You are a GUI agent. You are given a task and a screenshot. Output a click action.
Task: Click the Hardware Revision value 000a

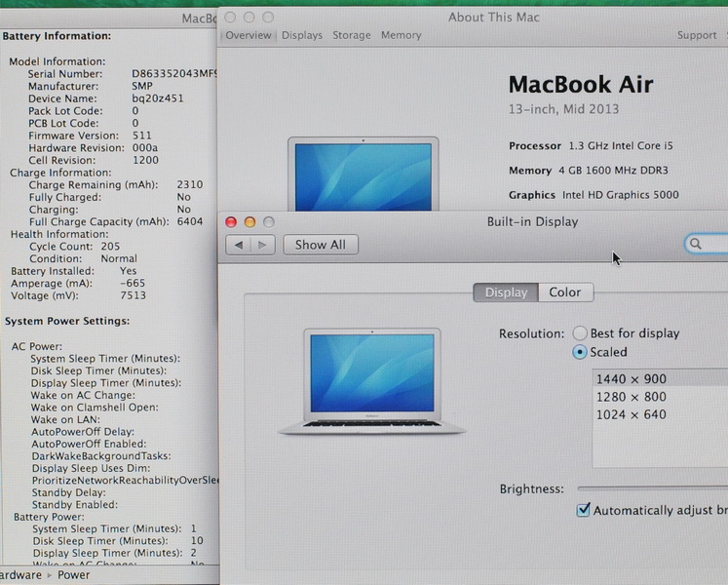145,148
